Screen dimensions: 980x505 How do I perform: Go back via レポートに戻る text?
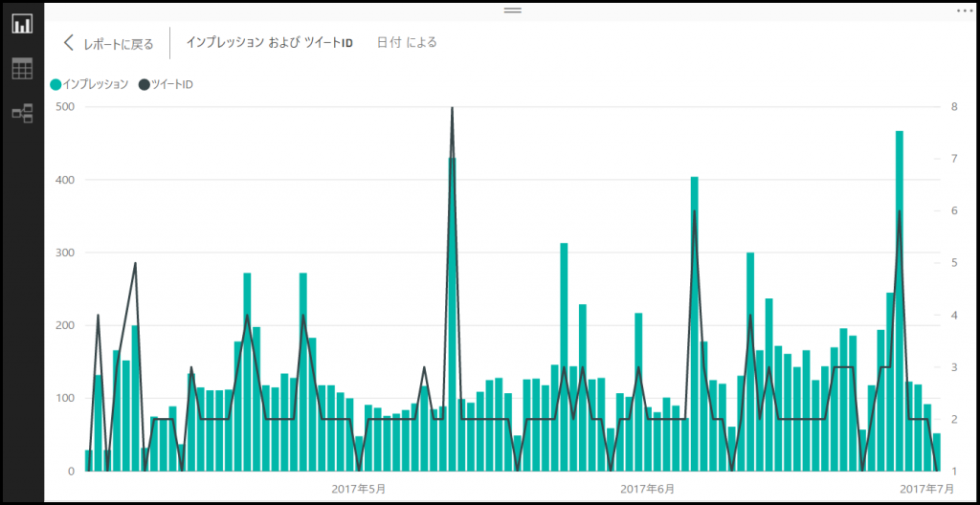click(118, 44)
